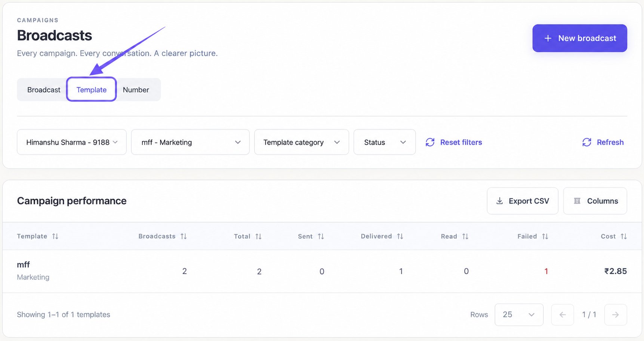
Task: Sort by Broadcasts column arrows
Action: pos(184,236)
